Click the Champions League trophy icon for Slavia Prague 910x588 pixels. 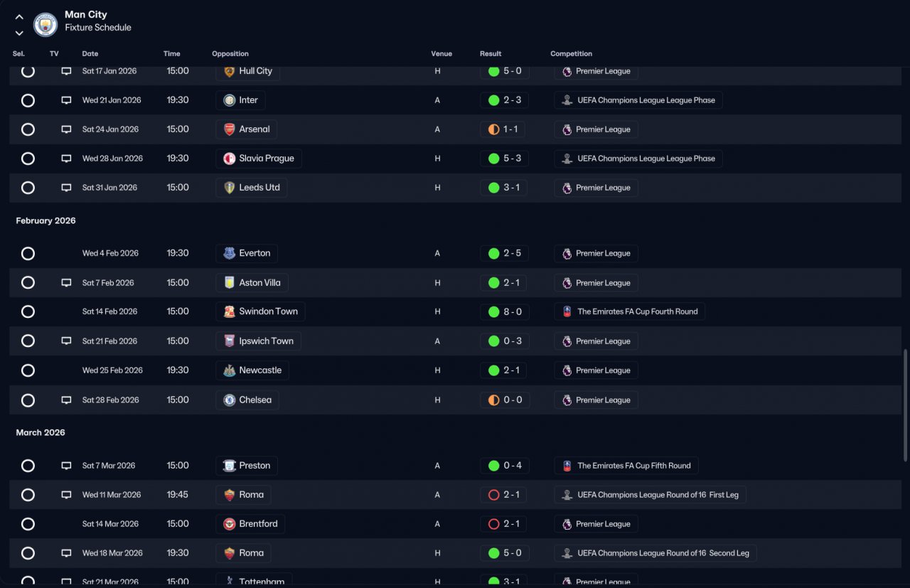(x=567, y=159)
